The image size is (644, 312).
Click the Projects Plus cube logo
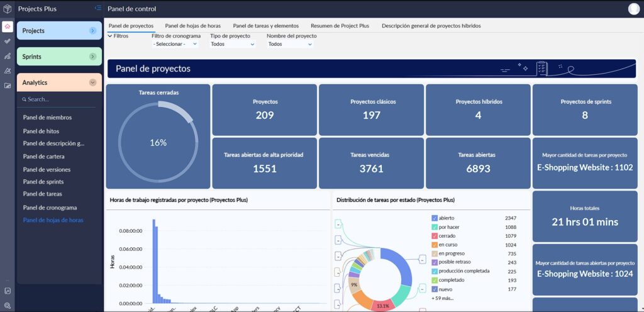pos(7,9)
